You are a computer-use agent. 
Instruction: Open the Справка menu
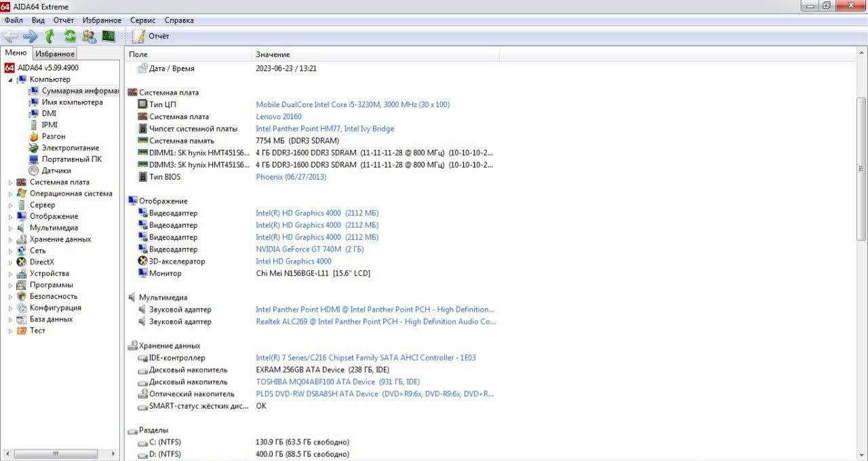(179, 20)
